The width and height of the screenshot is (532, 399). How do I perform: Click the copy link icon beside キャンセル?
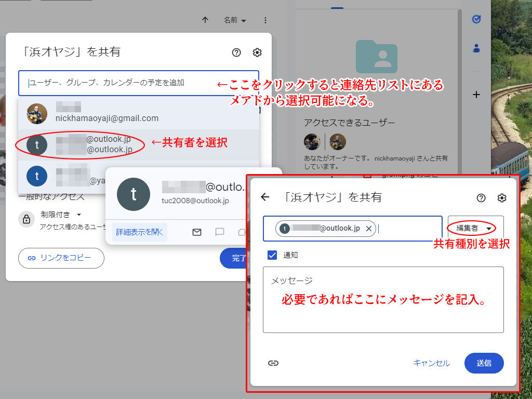[273, 363]
